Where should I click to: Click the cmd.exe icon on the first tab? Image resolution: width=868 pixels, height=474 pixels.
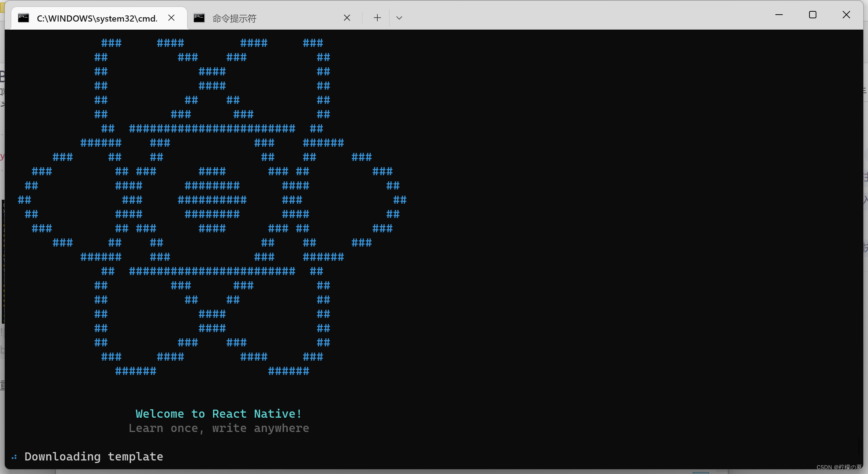pyautogui.click(x=23, y=18)
